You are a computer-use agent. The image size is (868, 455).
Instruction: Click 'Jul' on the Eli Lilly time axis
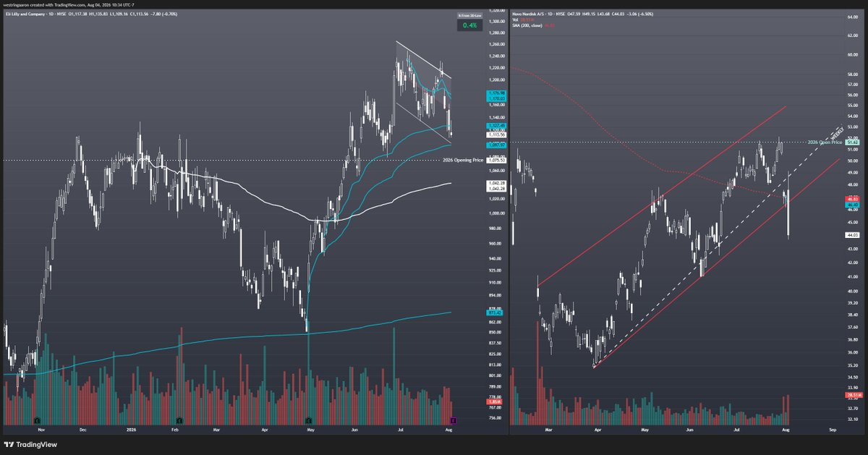tap(399, 429)
